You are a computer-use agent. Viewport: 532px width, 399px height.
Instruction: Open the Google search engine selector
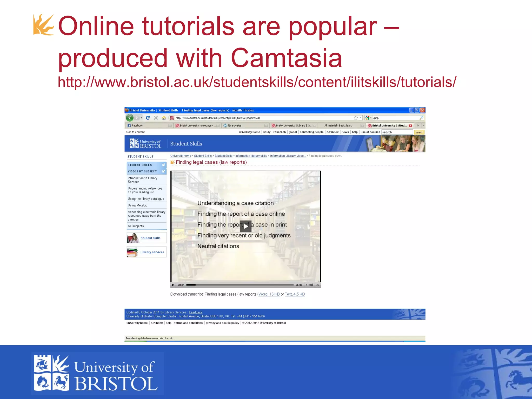coord(368,118)
